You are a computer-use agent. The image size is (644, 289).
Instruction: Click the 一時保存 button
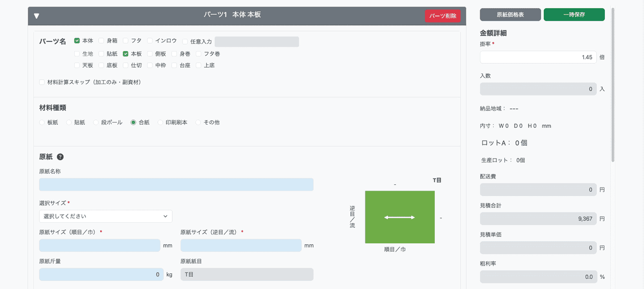click(x=574, y=15)
